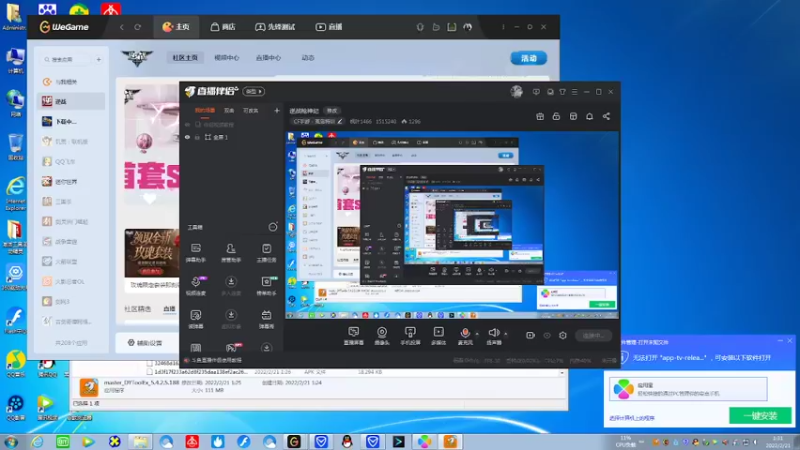This screenshot has width=800, height=450.
Task: Open Windows Start menu
Action: [x=11, y=441]
